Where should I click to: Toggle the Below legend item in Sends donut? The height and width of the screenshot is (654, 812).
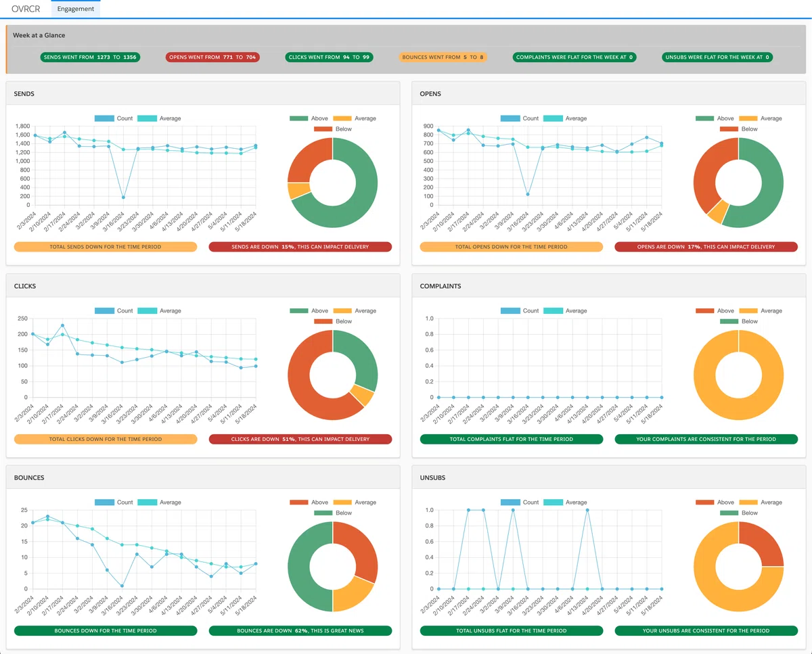pos(333,129)
